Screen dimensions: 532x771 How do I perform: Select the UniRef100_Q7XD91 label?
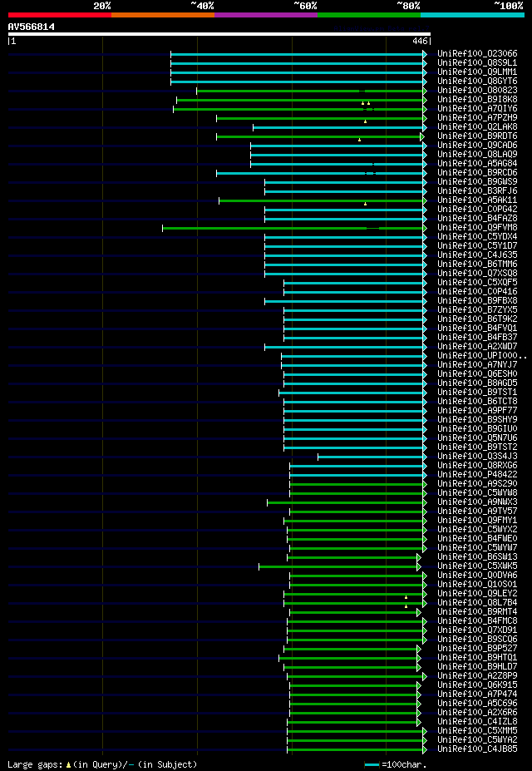477,630
